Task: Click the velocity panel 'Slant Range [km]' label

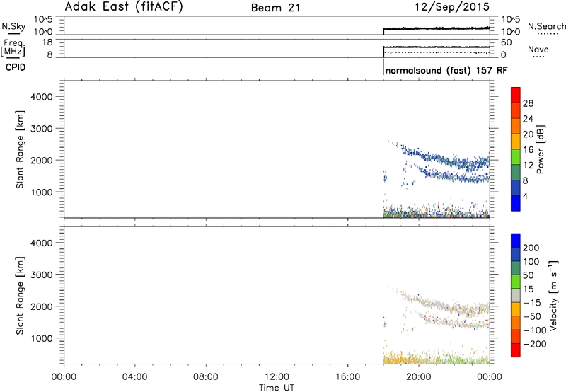Action: (20, 295)
